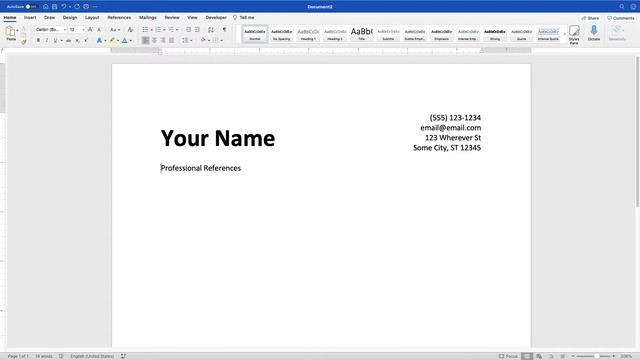Expand the multilevel list dropdown
The height and width of the screenshot is (360, 640).
click(177, 30)
